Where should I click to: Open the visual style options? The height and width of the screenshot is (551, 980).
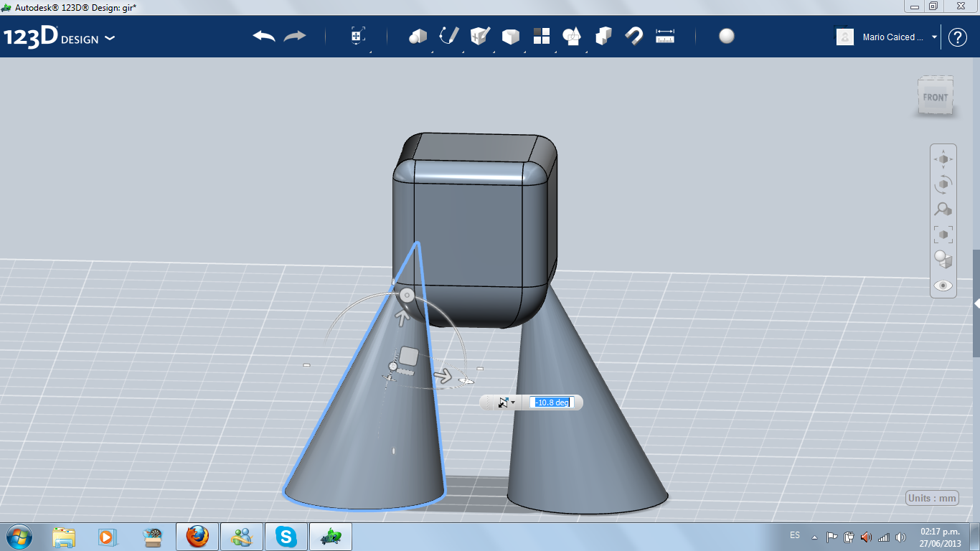[943, 260]
